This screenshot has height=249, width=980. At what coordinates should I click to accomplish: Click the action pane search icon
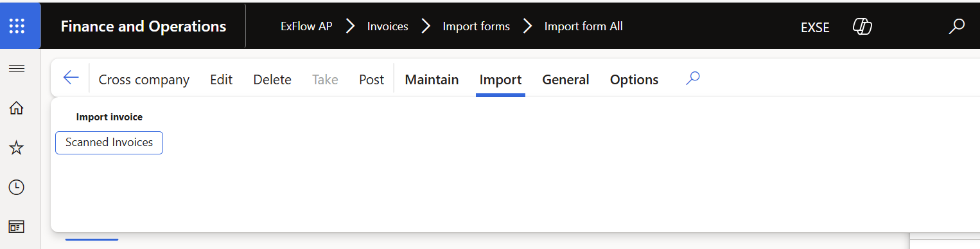pyautogui.click(x=693, y=78)
